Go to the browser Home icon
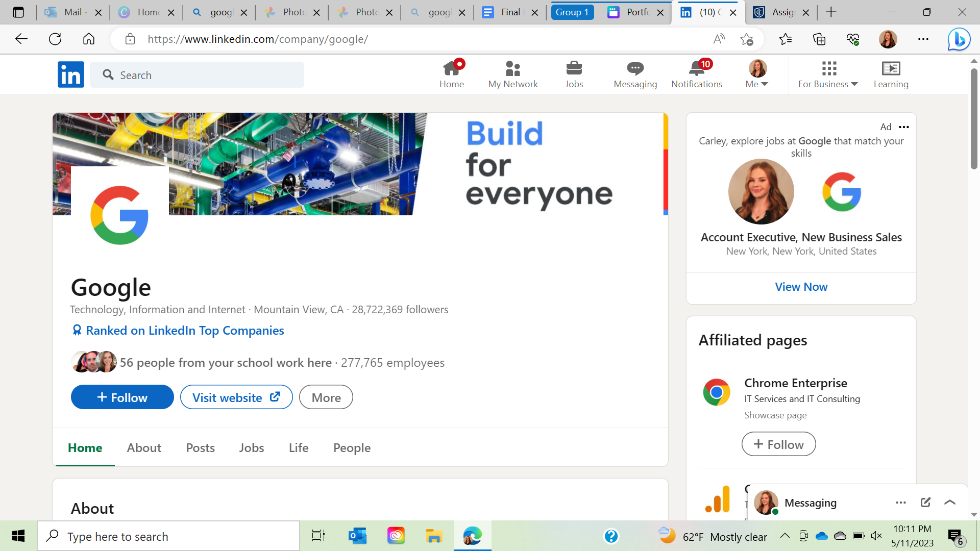Screen dimensions: 980x551 coord(89,39)
